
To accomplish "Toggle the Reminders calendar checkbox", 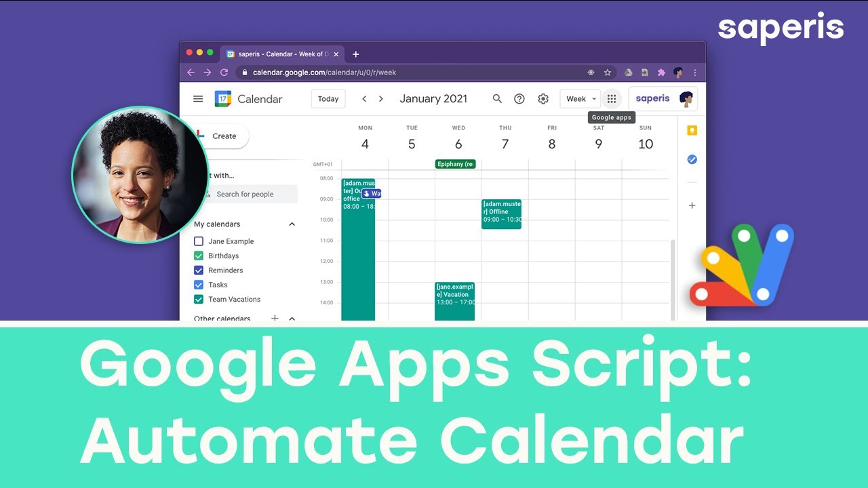I will pos(199,270).
